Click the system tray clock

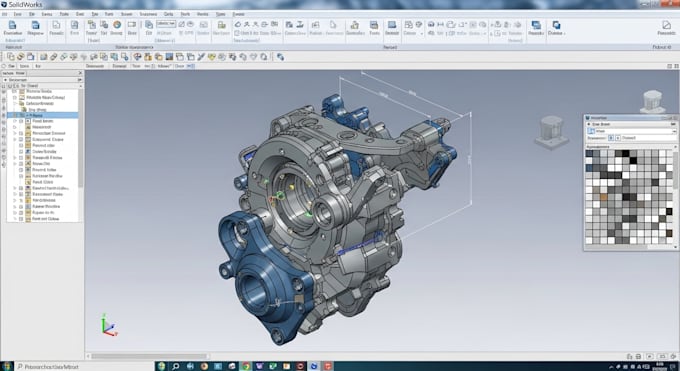661,366
